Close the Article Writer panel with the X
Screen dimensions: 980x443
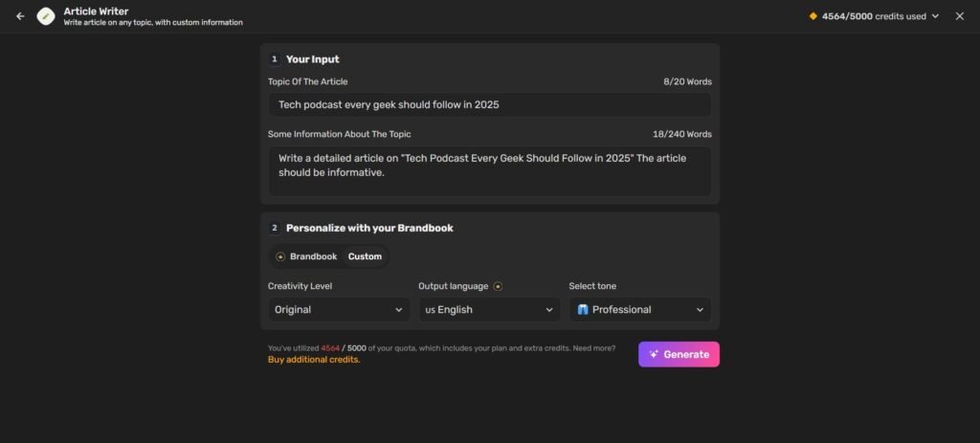959,16
